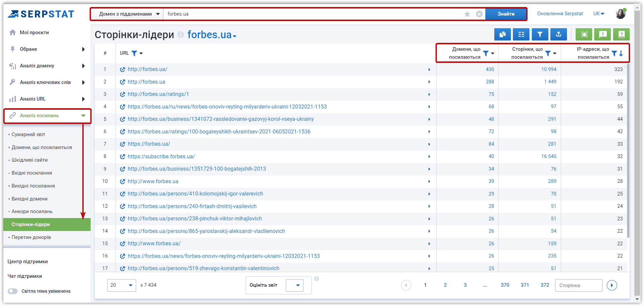Open sort dropdown for Сторінки, що посилаються
Image resolution: width=644 pixels, height=306 pixels.
tap(555, 53)
